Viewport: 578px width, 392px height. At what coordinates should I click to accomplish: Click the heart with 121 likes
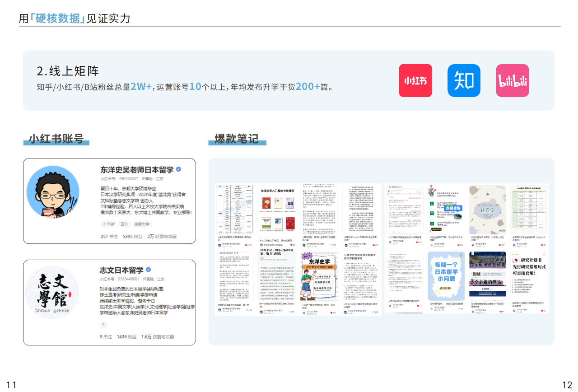[x=331, y=313]
